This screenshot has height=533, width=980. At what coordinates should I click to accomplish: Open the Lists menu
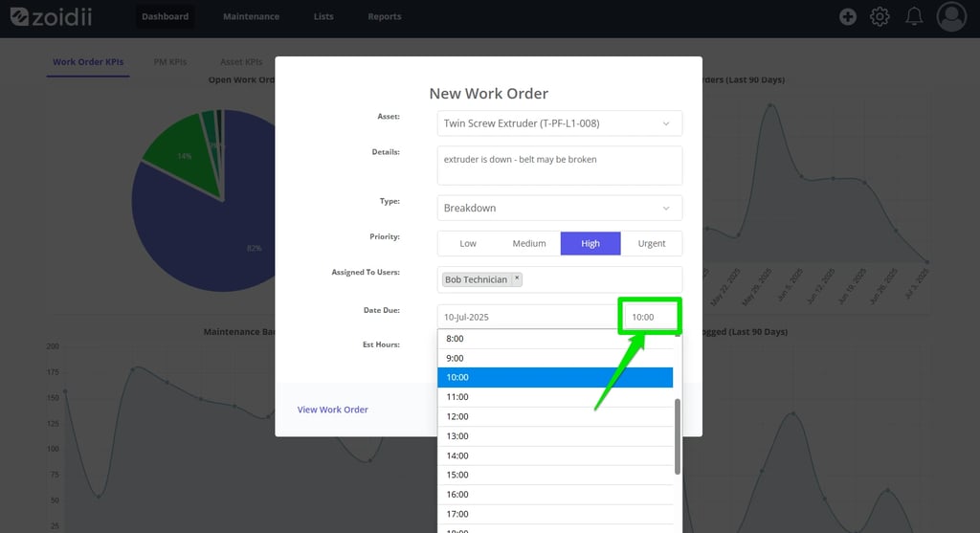323,17
